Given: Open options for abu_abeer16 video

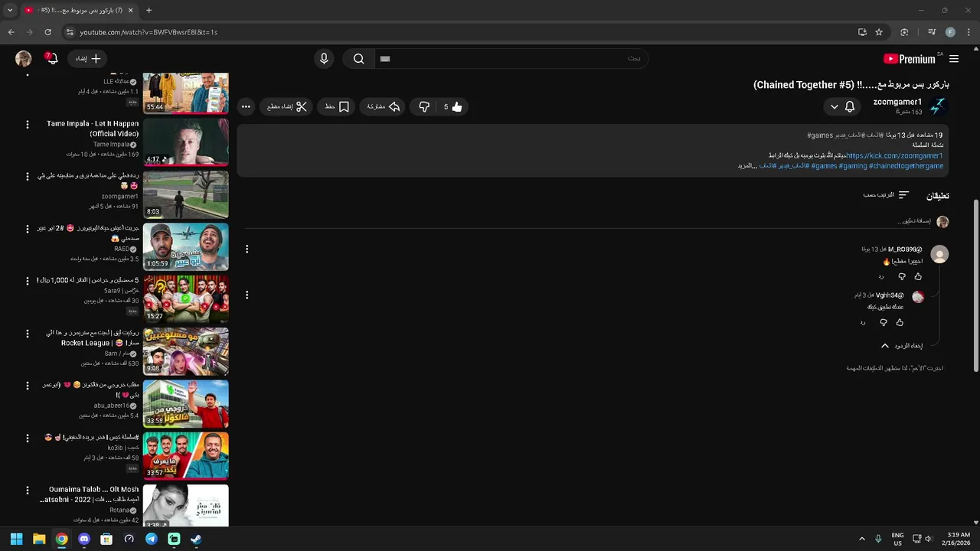Looking at the screenshot, I should (28, 385).
